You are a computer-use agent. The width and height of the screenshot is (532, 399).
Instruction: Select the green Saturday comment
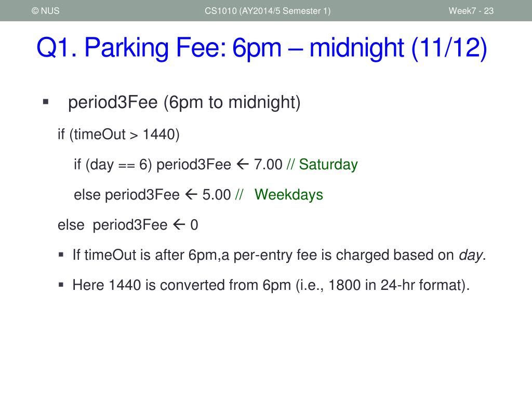(328, 165)
